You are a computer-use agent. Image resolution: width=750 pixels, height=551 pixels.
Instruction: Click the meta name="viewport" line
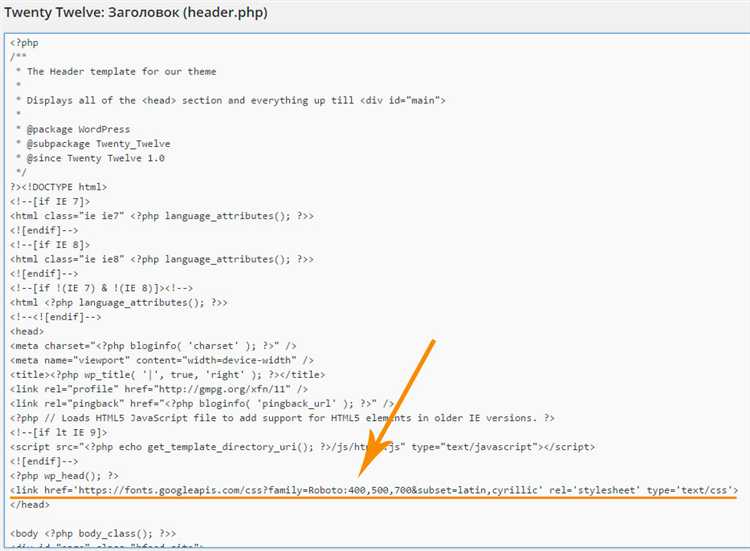162,360
